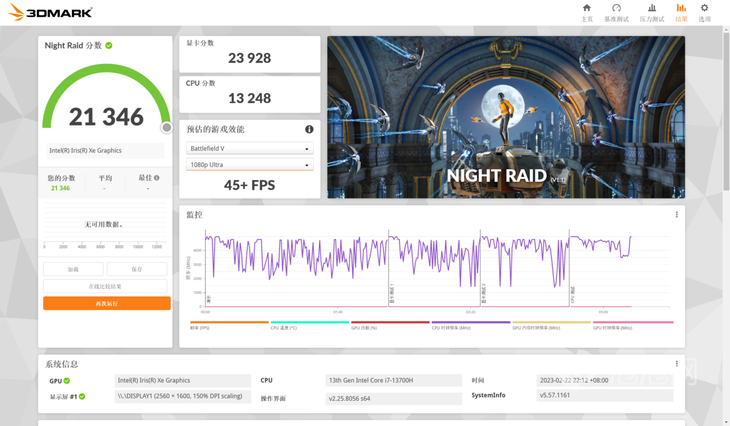Click the UI version v2.25.8056 s64
The image size is (730, 426).
[x=393, y=399]
